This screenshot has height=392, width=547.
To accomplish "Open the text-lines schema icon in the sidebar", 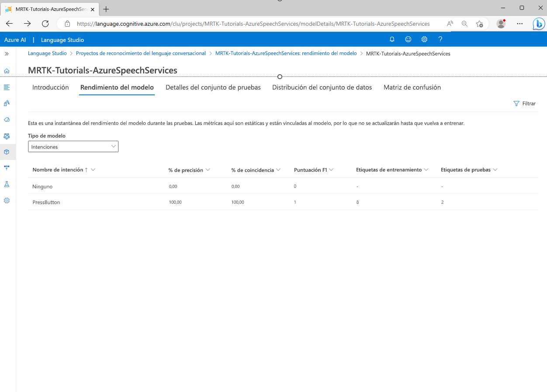I will click(x=7, y=87).
